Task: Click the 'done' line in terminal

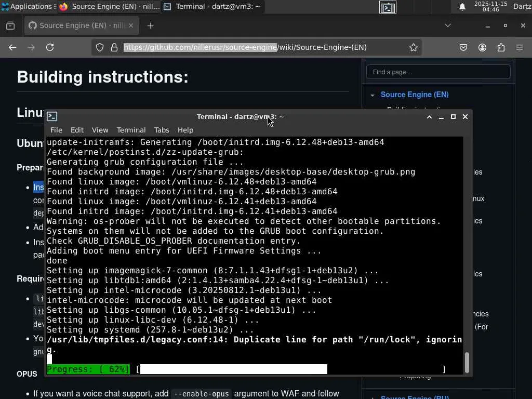Action: pos(57,261)
